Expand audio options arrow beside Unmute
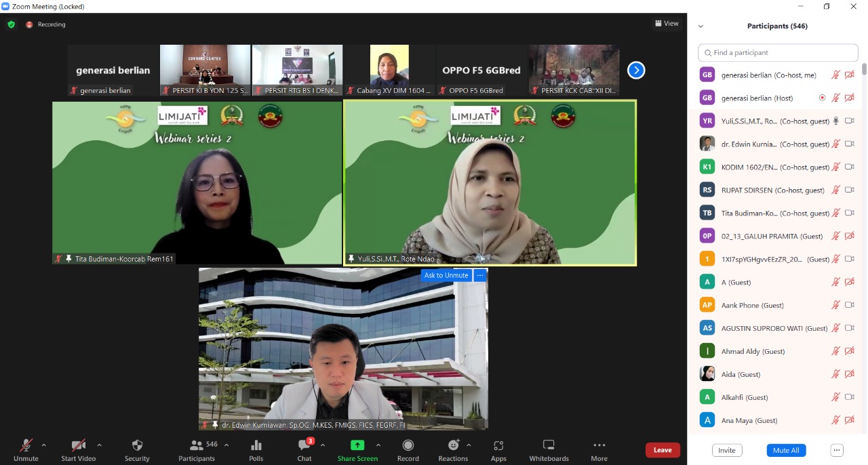 [x=44, y=445]
